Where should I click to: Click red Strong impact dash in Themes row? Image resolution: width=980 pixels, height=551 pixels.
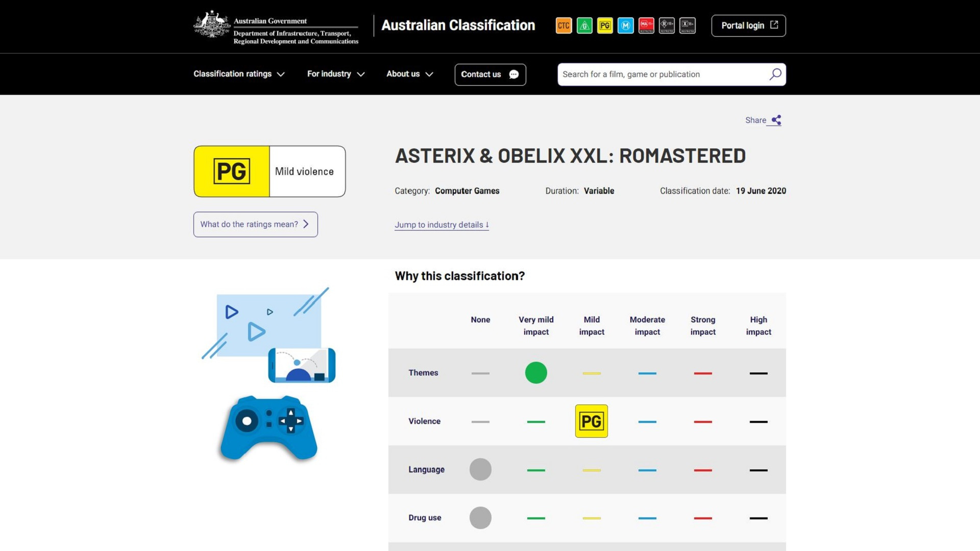tap(703, 373)
